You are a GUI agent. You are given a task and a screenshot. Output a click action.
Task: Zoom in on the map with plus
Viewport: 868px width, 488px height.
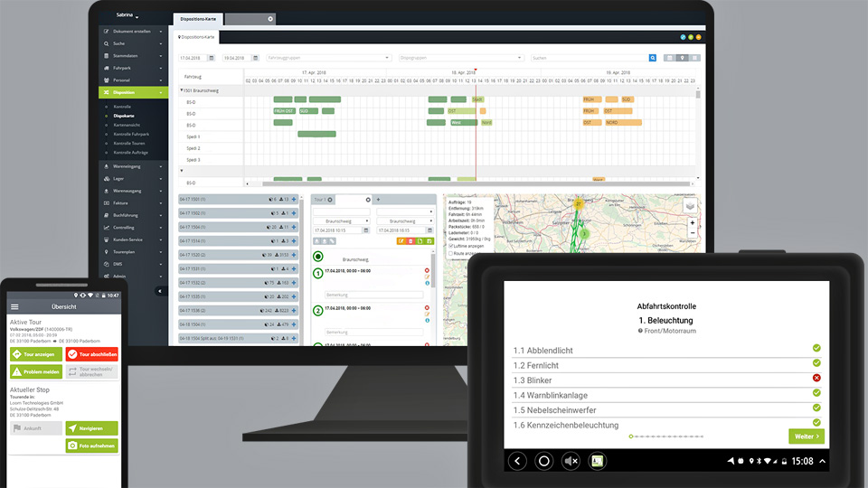pyautogui.click(x=692, y=222)
